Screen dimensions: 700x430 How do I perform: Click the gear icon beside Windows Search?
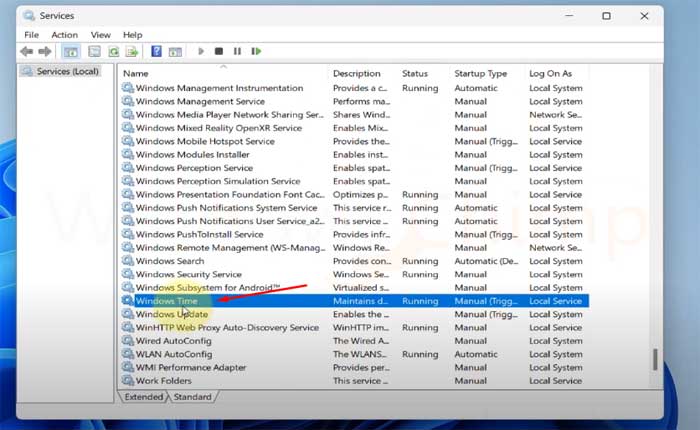(128, 261)
